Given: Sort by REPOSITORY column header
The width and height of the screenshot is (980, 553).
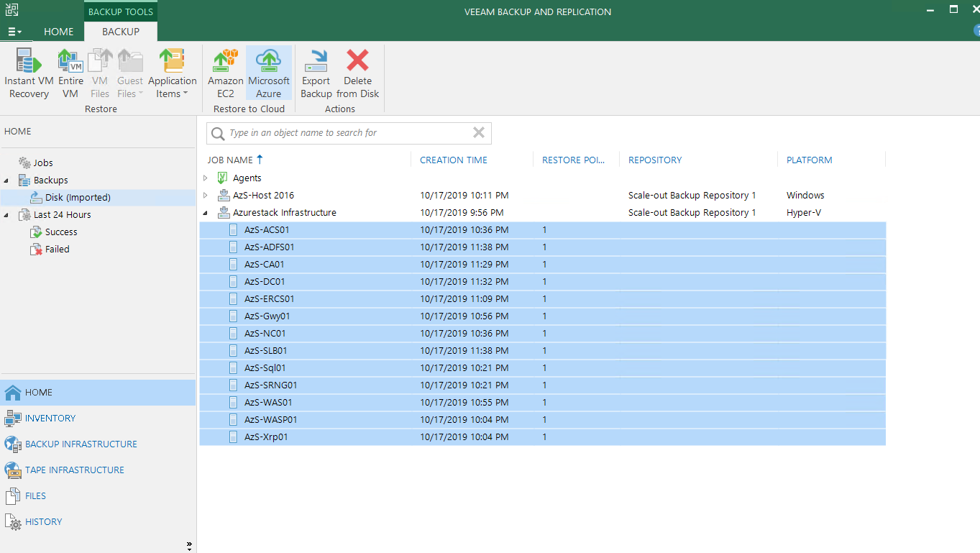Looking at the screenshot, I should point(655,160).
